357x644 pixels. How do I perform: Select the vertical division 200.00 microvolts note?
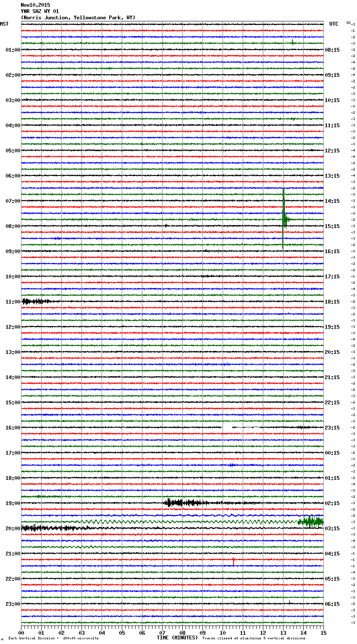click(x=53, y=638)
